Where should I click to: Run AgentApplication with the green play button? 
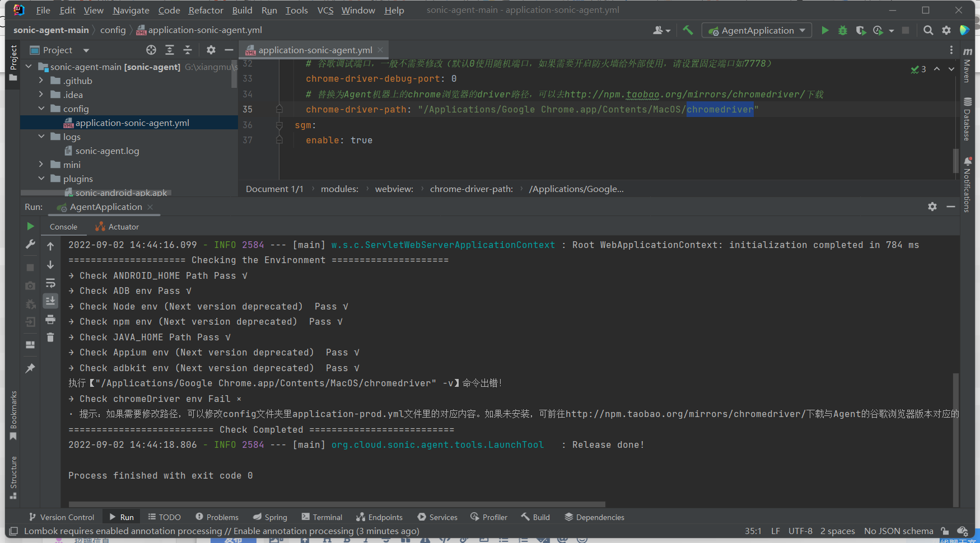point(825,30)
